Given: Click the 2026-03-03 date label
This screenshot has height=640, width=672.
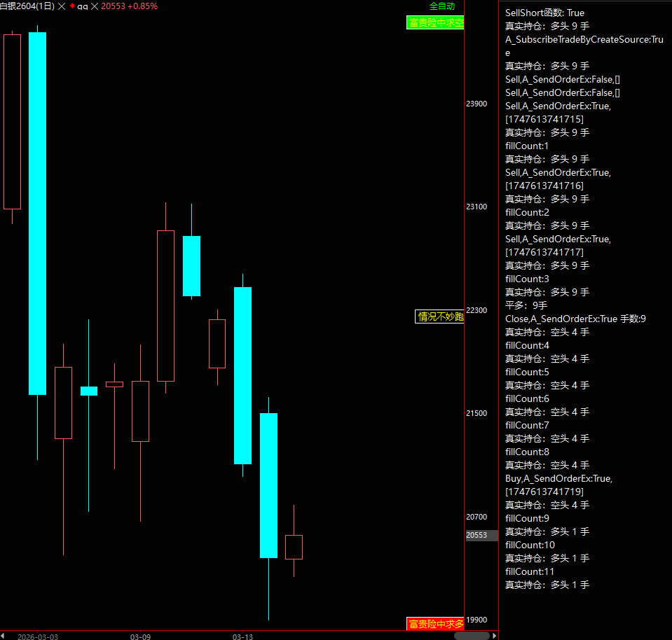Looking at the screenshot, I should pos(38,636).
